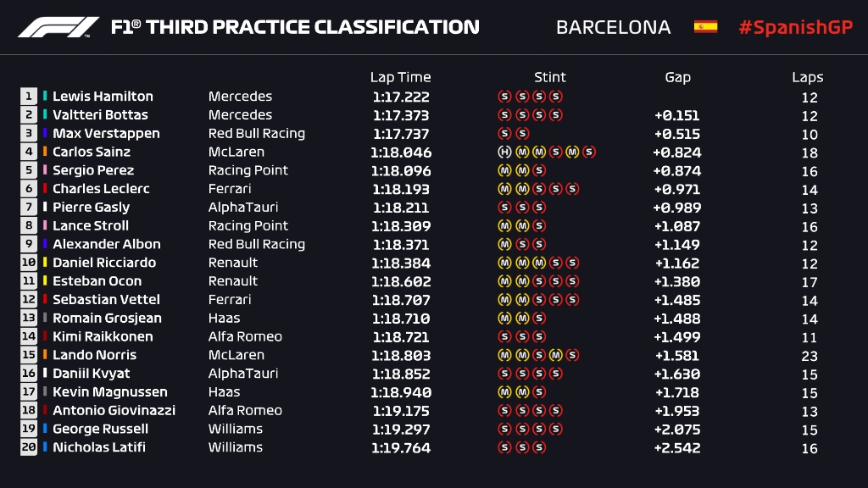This screenshot has width=868, height=488.
Task: Click the Stint column header
Action: pos(550,77)
